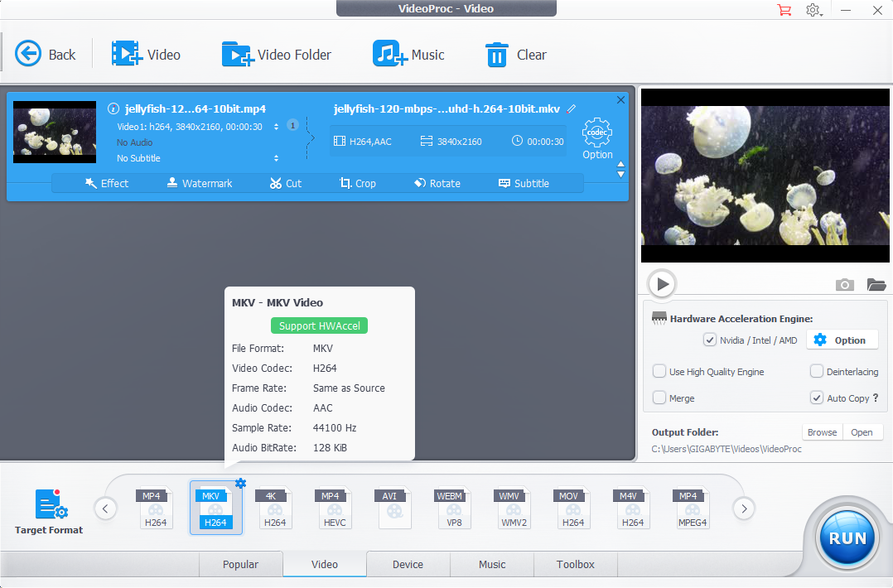The image size is (893, 588).
Task: Enable Deinterlacing
Action: click(817, 371)
